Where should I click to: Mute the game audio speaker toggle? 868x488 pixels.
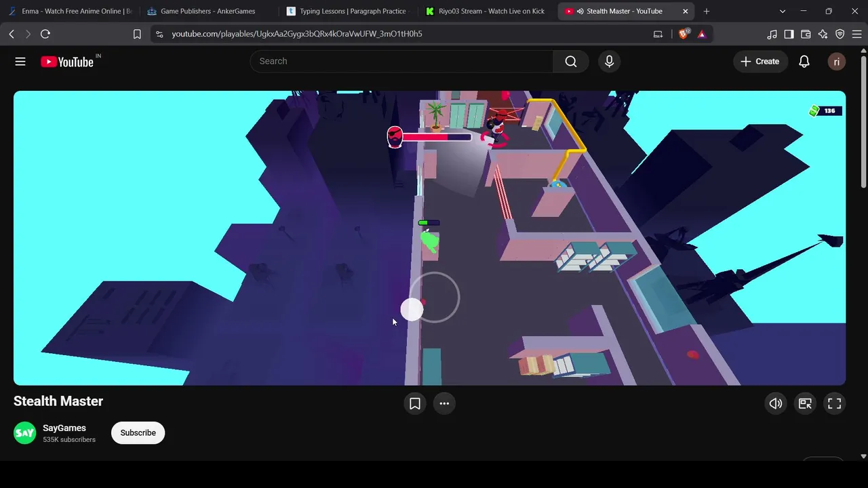click(776, 403)
